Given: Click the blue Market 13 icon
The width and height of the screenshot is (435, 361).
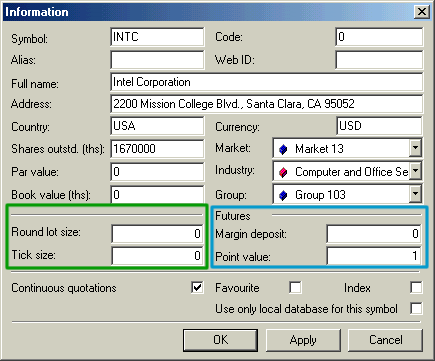Looking at the screenshot, I should click(x=283, y=149).
